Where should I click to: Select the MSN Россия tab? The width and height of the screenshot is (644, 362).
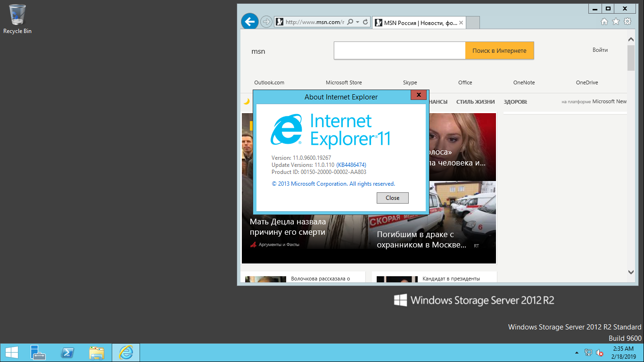pyautogui.click(x=419, y=23)
